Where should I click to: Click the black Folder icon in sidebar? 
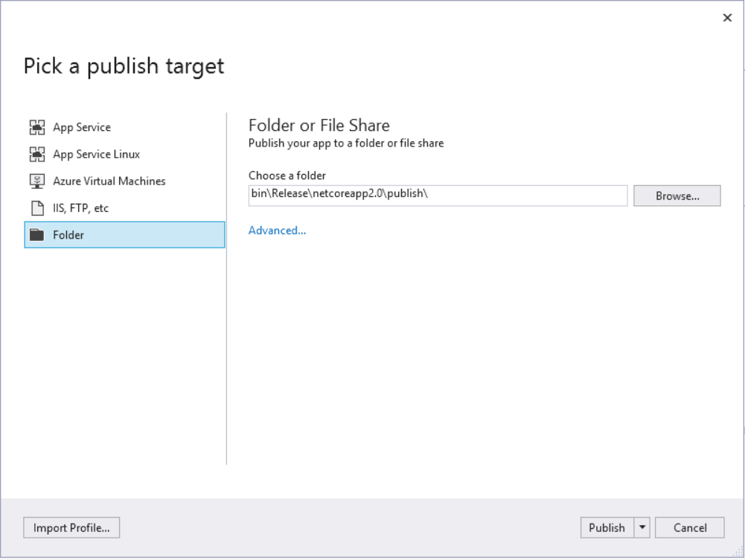37,235
